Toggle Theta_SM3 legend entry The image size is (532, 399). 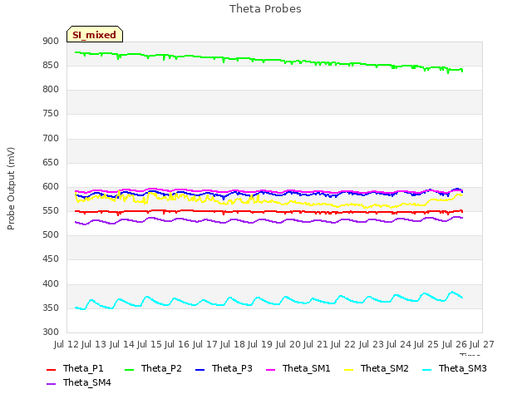(x=455, y=368)
